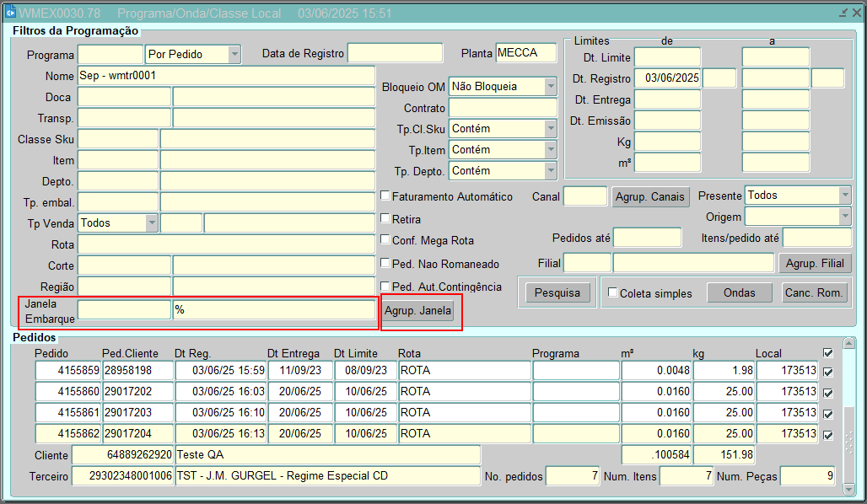
Task: Enable Ped. Aut.Contingência checkbox
Action: (385, 286)
